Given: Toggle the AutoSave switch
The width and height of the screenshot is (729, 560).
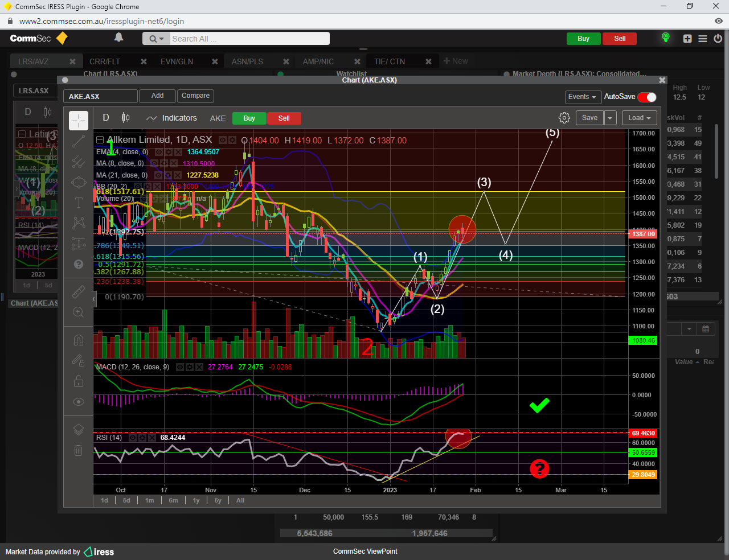Looking at the screenshot, I should point(647,97).
